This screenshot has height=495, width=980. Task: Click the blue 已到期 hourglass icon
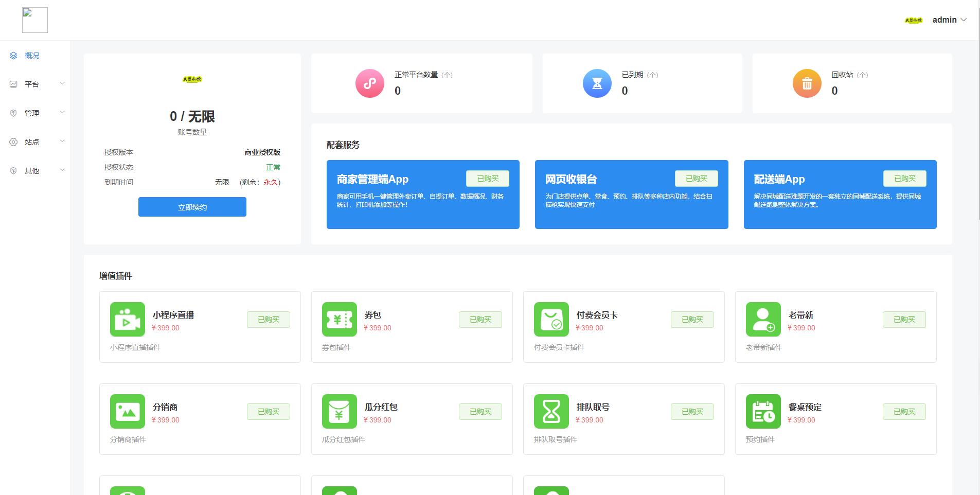pos(597,83)
